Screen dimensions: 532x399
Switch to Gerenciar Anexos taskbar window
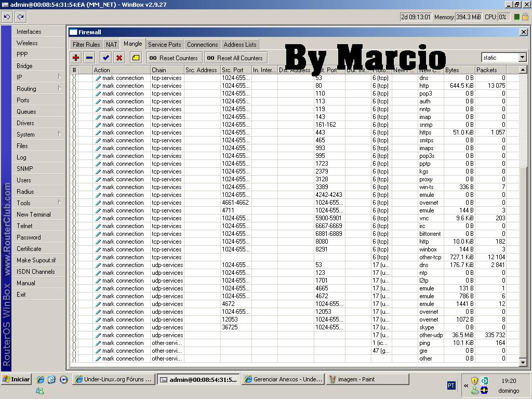tap(283, 379)
